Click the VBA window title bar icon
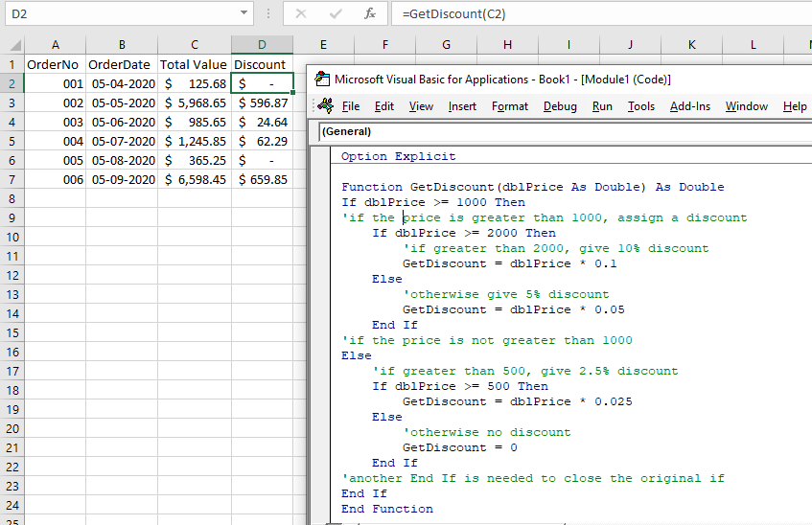 (x=321, y=80)
